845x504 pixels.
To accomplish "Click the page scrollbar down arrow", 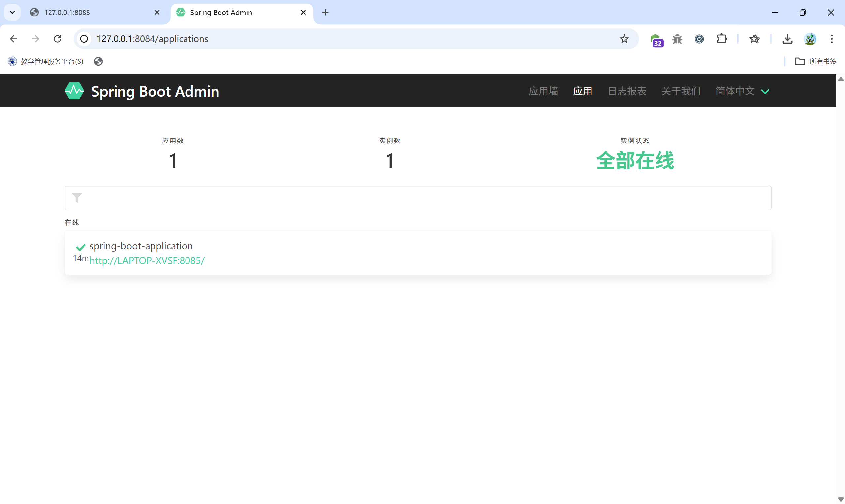I will (841, 499).
